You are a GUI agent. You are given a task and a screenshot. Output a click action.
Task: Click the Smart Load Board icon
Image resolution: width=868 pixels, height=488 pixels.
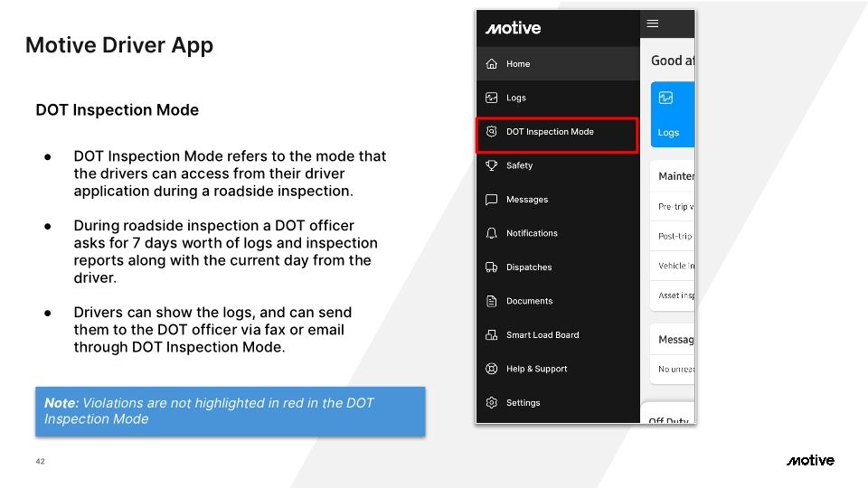(x=492, y=334)
